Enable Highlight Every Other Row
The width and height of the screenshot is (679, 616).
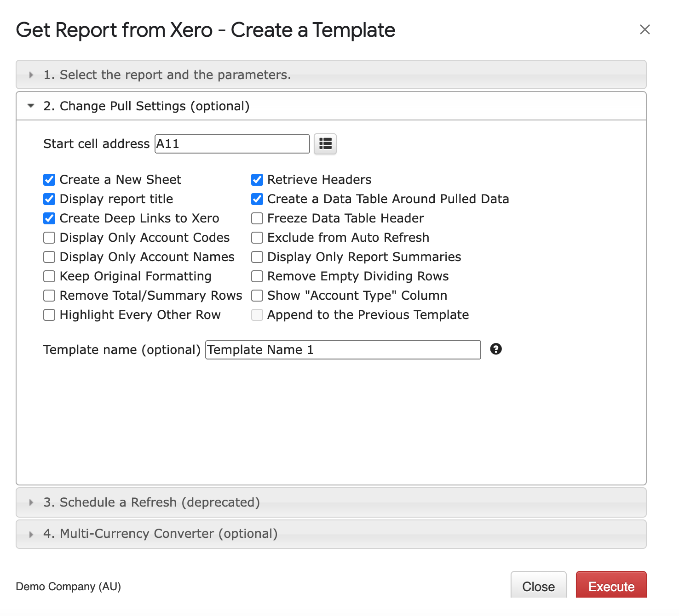pyautogui.click(x=49, y=315)
